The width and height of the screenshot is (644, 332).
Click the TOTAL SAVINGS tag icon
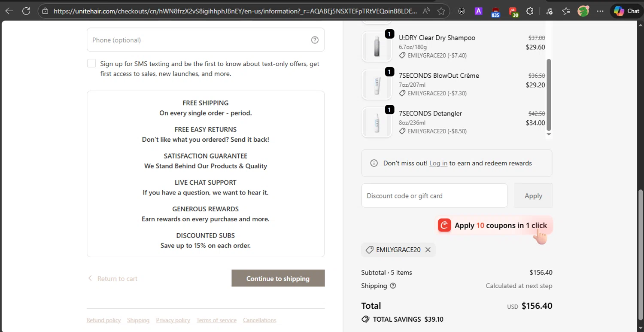pyautogui.click(x=366, y=319)
